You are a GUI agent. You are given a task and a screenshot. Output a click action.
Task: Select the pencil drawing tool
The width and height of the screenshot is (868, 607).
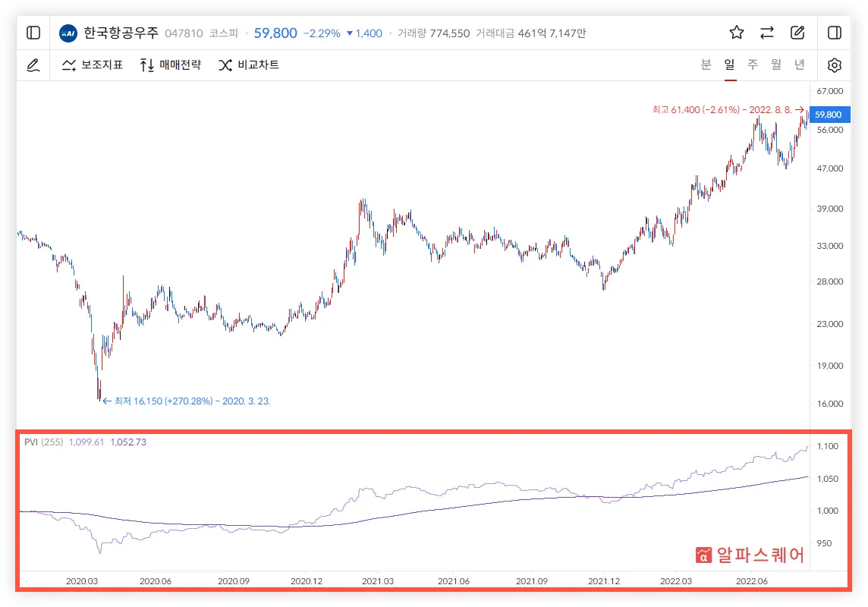tap(33, 65)
